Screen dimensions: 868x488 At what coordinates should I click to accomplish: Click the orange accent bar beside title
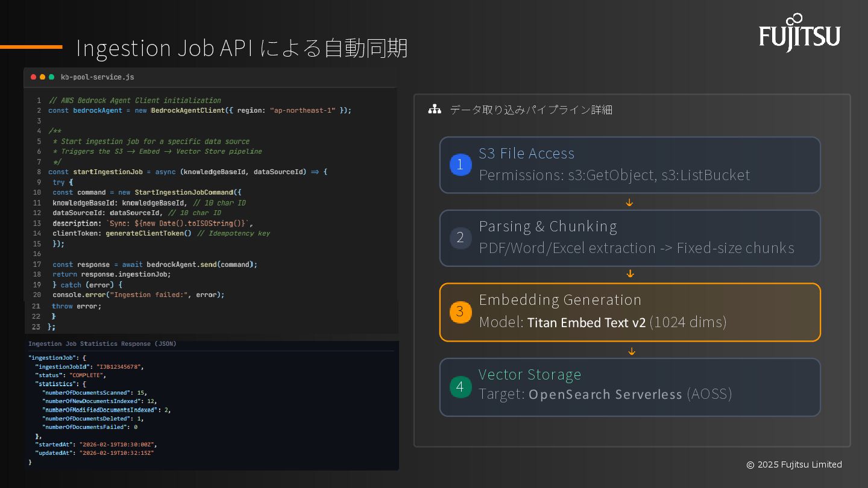[x=31, y=46]
